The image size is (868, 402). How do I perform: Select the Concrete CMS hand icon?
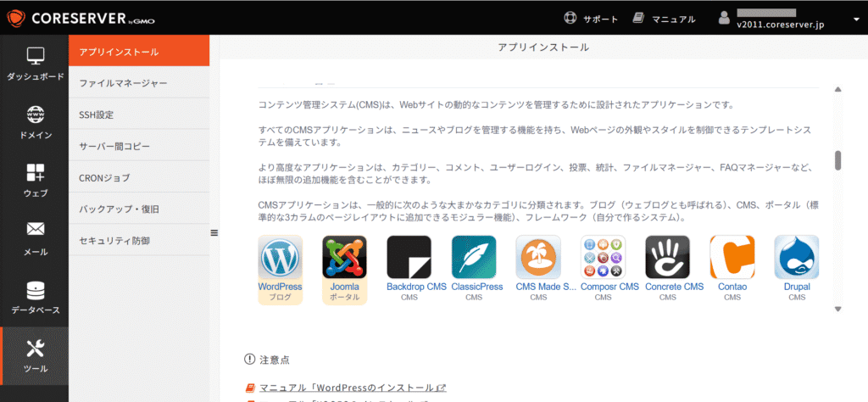tap(668, 258)
